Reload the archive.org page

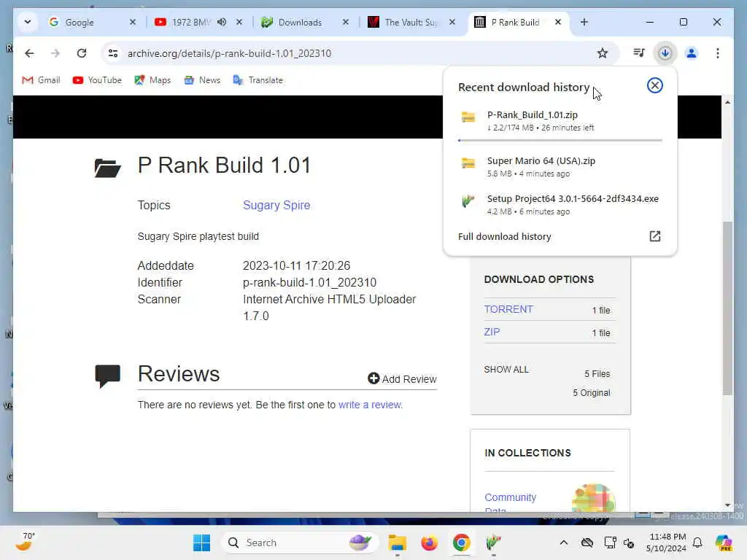click(x=82, y=53)
